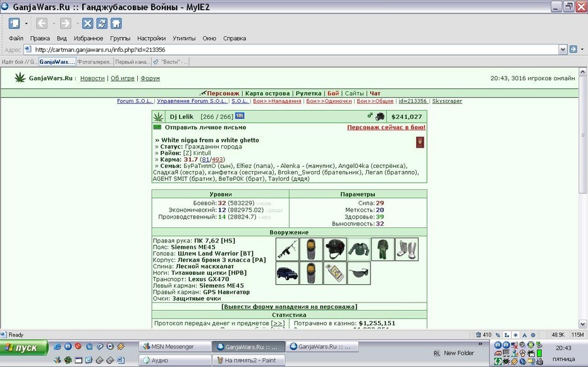
Task: Click the SOL syndicate badge next to Dj Lelik
Action: click(x=240, y=116)
